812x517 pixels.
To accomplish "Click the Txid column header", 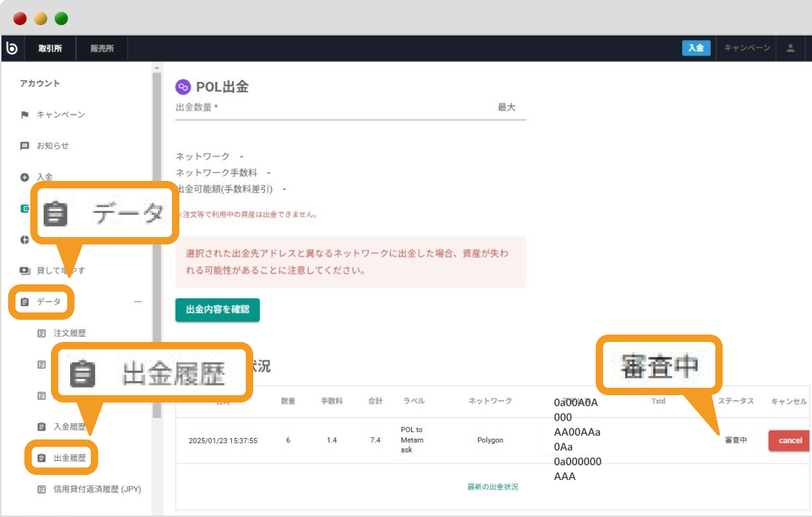I will pyautogui.click(x=658, y=401).
